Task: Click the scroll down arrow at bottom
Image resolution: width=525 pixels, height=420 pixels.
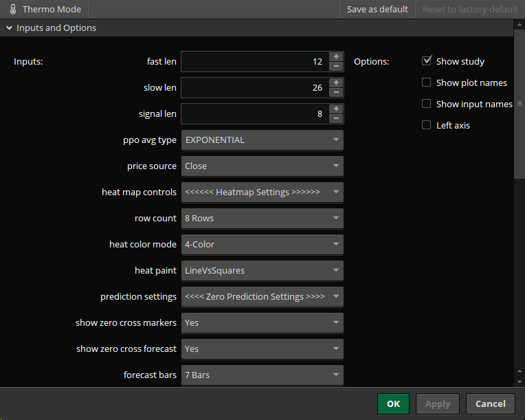Action: click(x=520, y=382)
